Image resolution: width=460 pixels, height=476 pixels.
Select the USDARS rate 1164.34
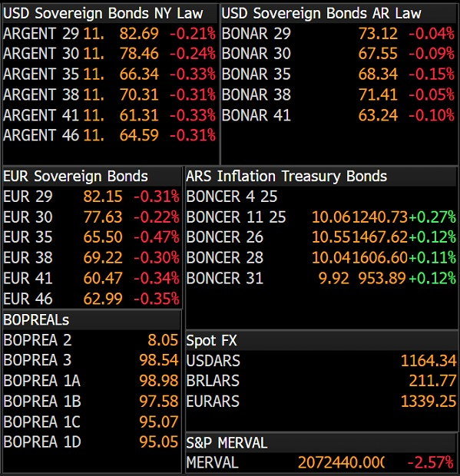pos(429,361)
